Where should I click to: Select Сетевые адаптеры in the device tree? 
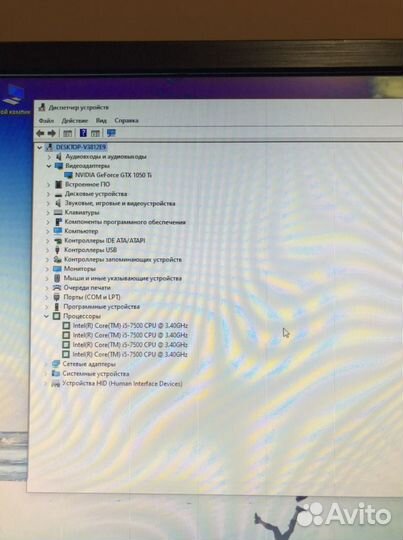[x=89, y=364]
